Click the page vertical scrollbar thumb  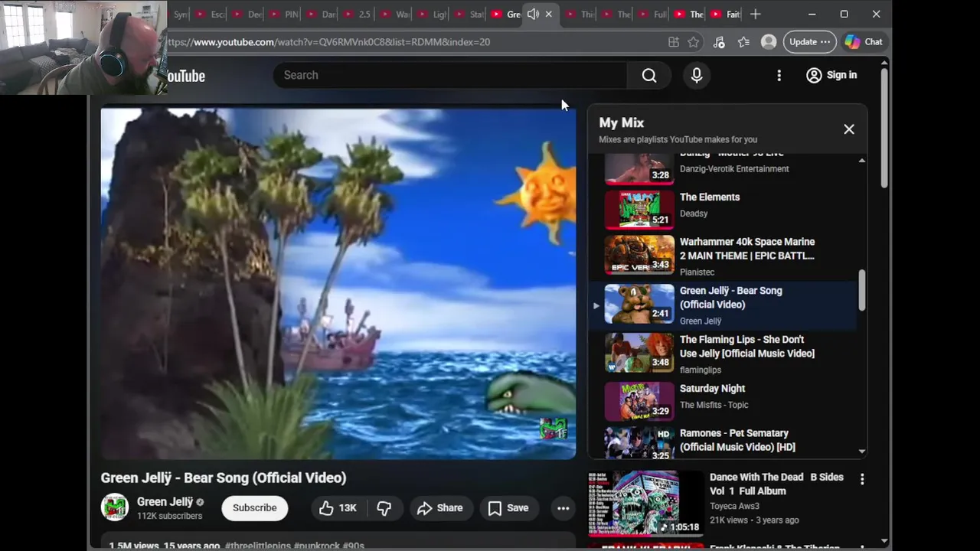tap(884, 128)
